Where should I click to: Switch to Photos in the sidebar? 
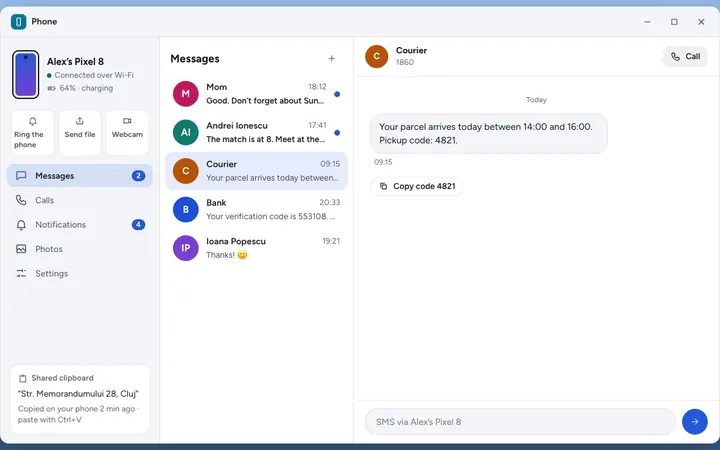(80, 249)
